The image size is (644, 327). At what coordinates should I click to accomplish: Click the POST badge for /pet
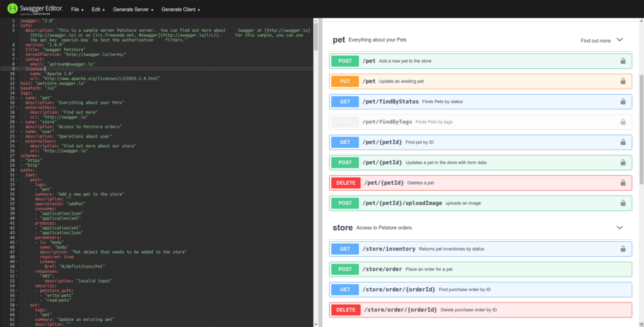coord(345,61)
